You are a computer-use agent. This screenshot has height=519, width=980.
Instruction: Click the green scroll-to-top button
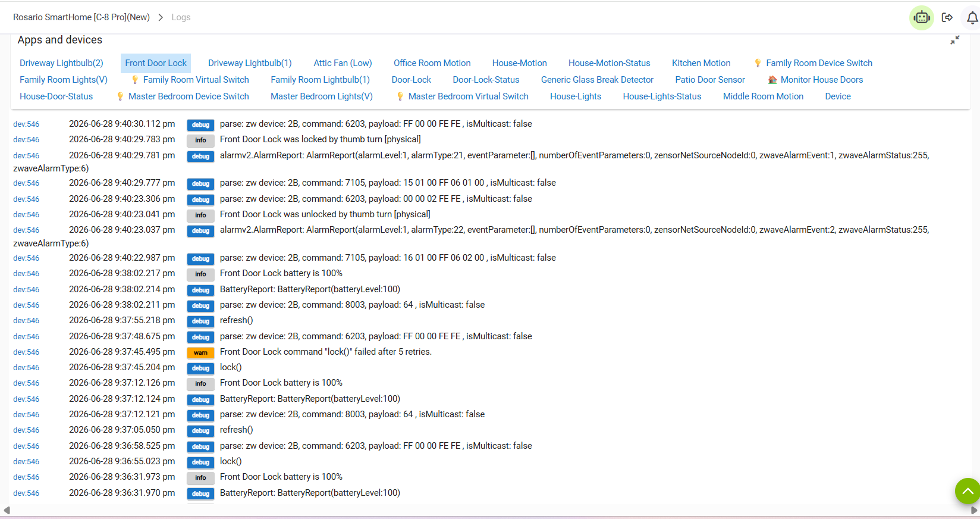[968, 491]
